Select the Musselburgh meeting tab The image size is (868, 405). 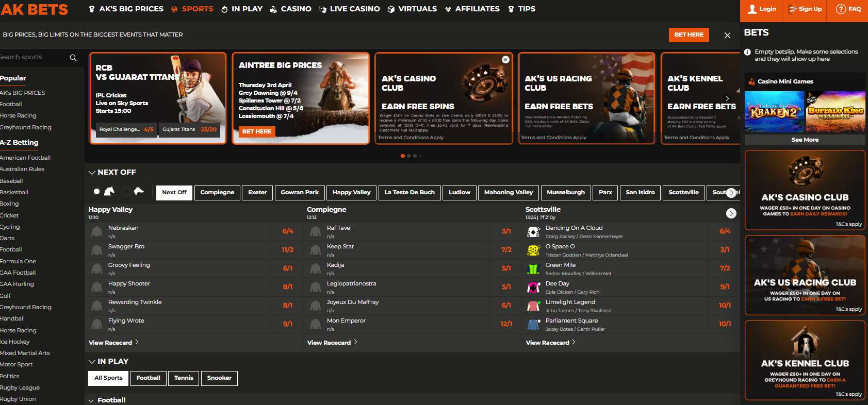click(x=566, y=192)
